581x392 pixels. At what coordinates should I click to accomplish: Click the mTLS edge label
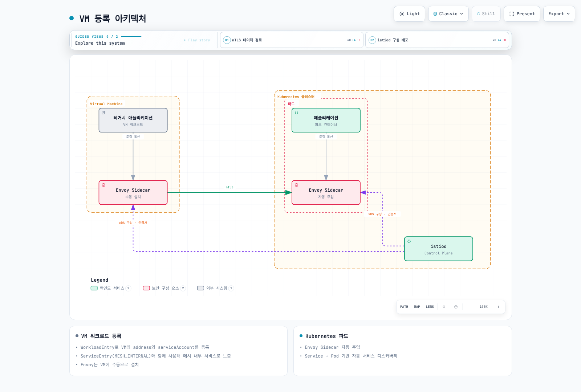click(229, 187)
